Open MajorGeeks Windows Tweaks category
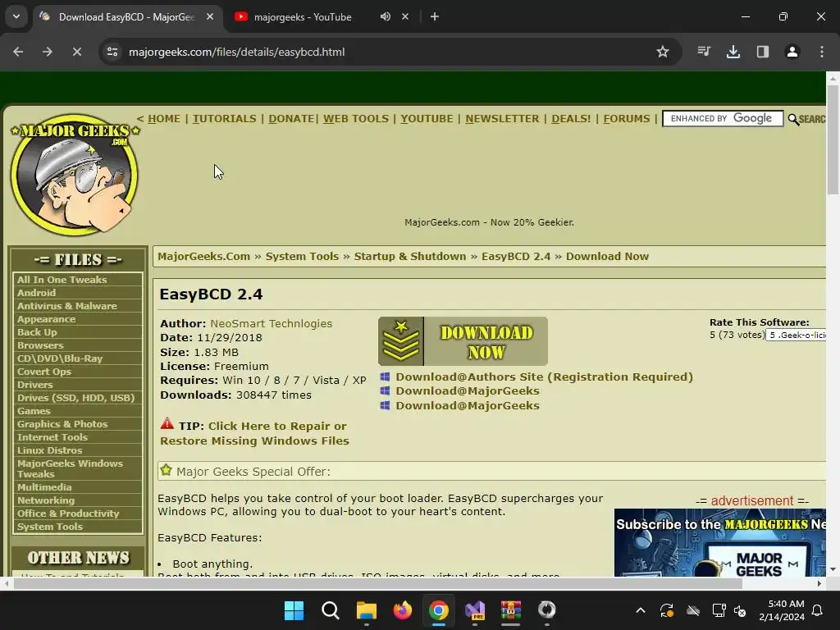 pyautogui.click(x=70, y=468)
